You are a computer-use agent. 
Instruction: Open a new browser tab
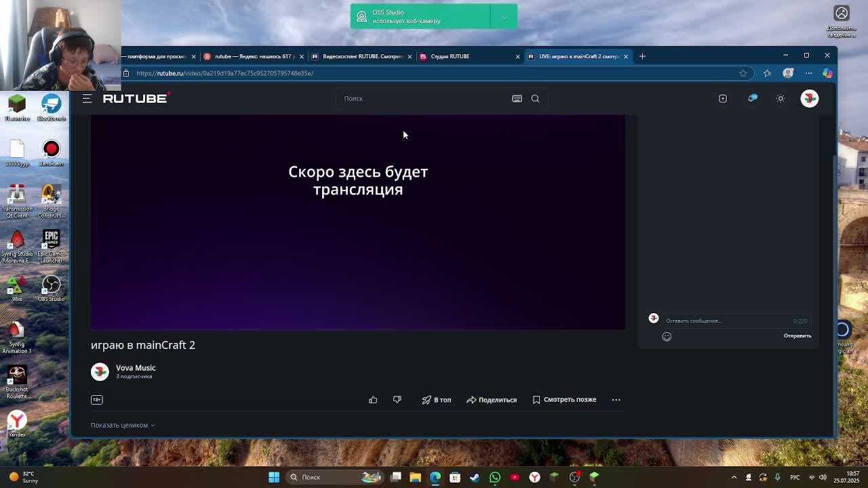tap(642, 56)
